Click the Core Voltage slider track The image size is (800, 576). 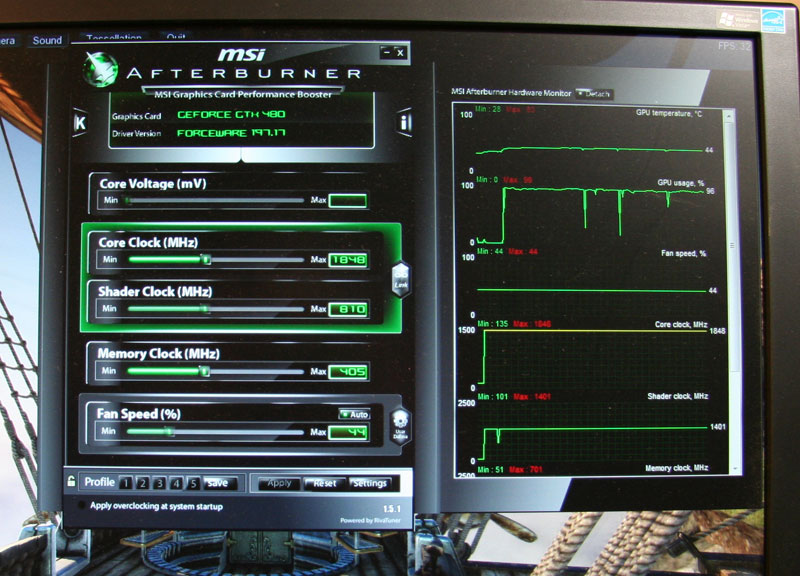point(215,201)
